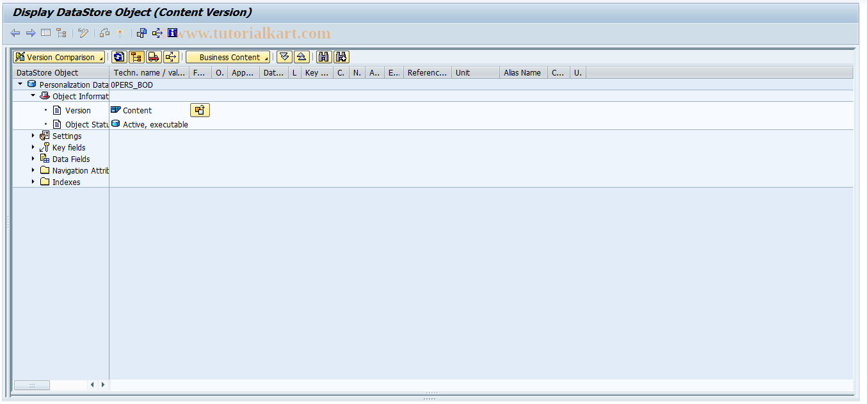Click the transport truck icon
The width and height of the screenshot is (868, 404).
[154, 57]
